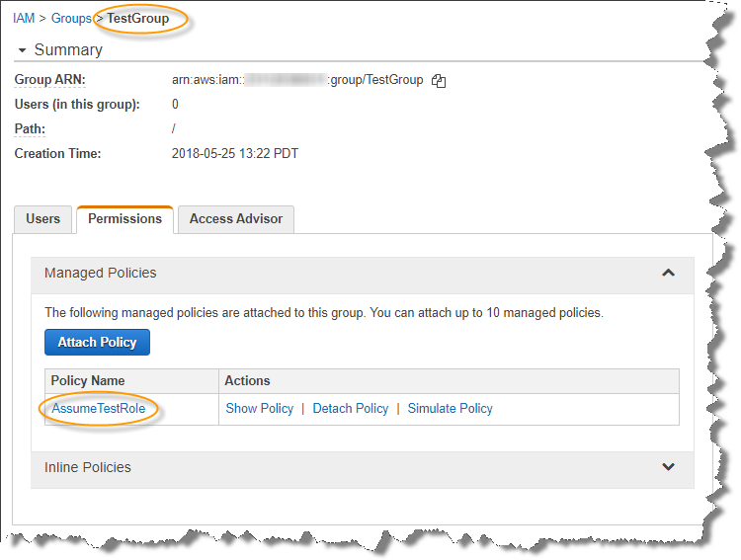Open the IAM breadcrumb link
Image resolution: width=741 pixels, height=560 pixels.
click(x=24, y=19)
